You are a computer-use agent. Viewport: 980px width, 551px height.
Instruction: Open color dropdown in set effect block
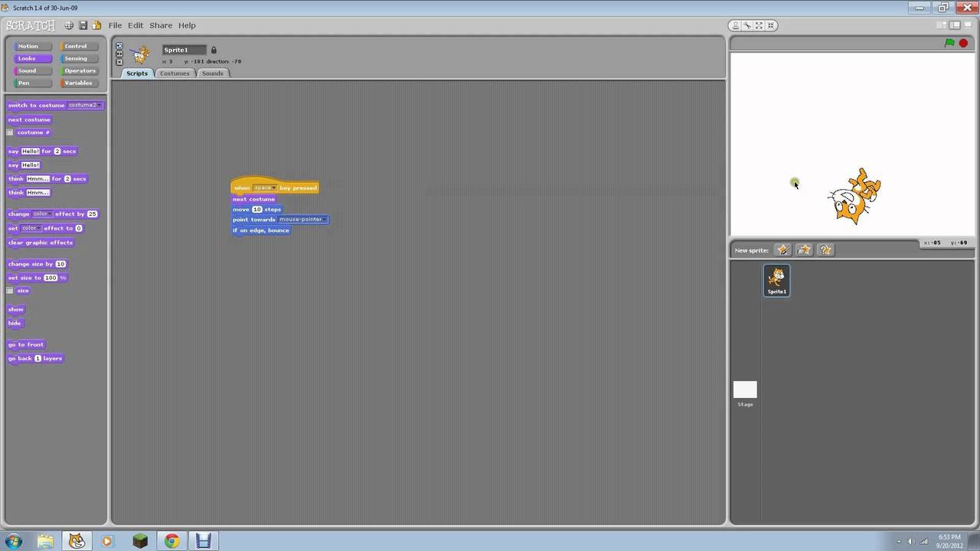31,228
